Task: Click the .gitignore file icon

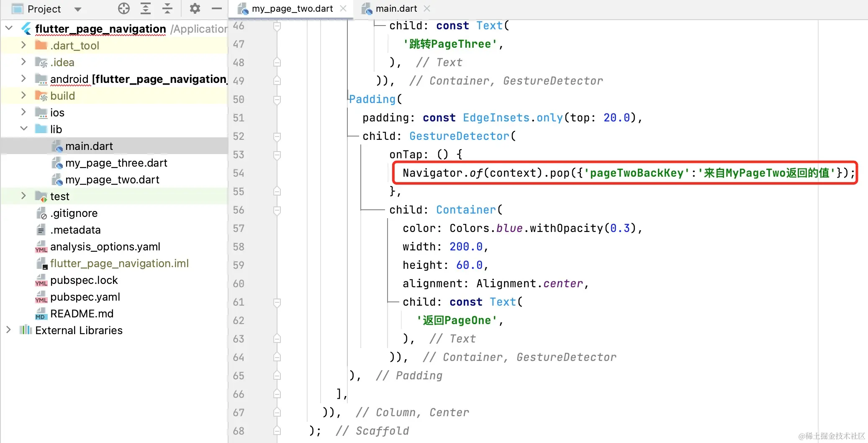Action: pyautogui.click(x=41, y=214)
